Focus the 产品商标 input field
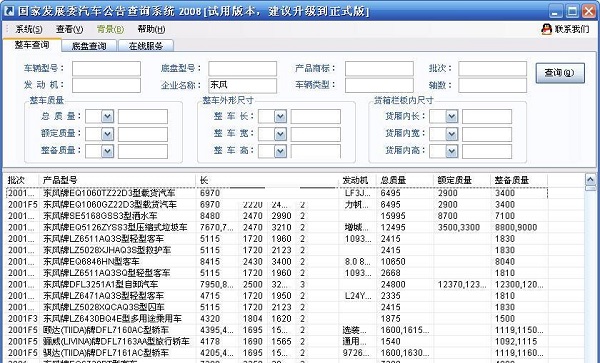 click(x=379, y=68)
